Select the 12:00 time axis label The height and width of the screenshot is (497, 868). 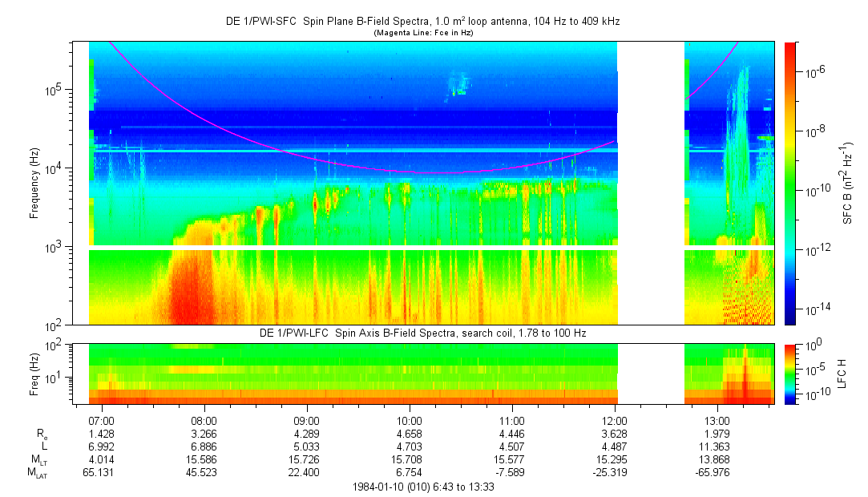[x=615, y=420]
